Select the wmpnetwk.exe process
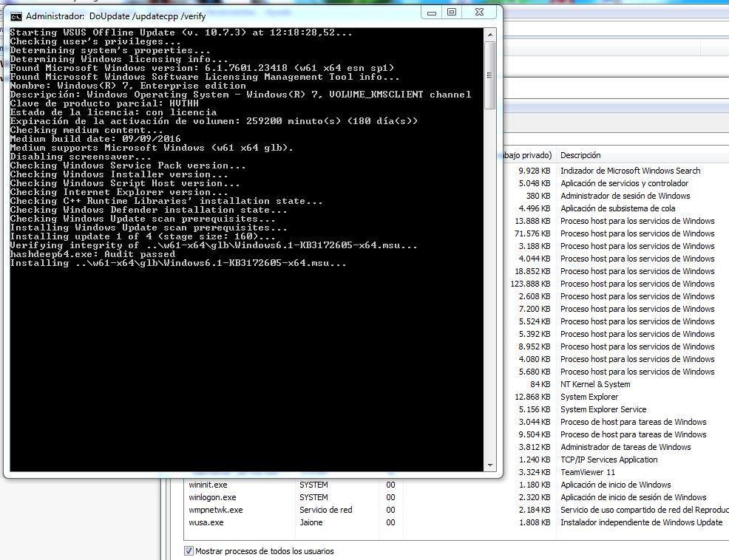Screen dimensions: 729x560 pos(215,510)
